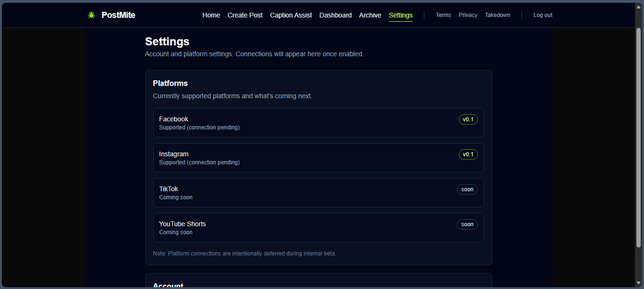The image size is (644, 289).
Task: Open the Home page
Action: coord(211,15)
